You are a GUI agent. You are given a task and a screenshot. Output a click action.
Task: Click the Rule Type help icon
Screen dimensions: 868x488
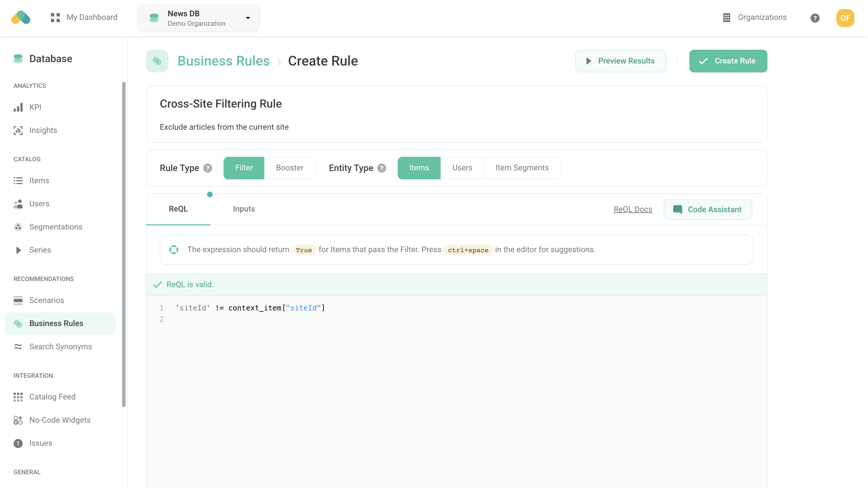click(x=208, y=168)
